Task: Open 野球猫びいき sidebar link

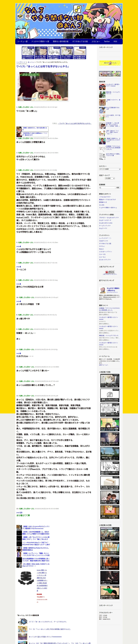Action: click(x=103, y=202)
